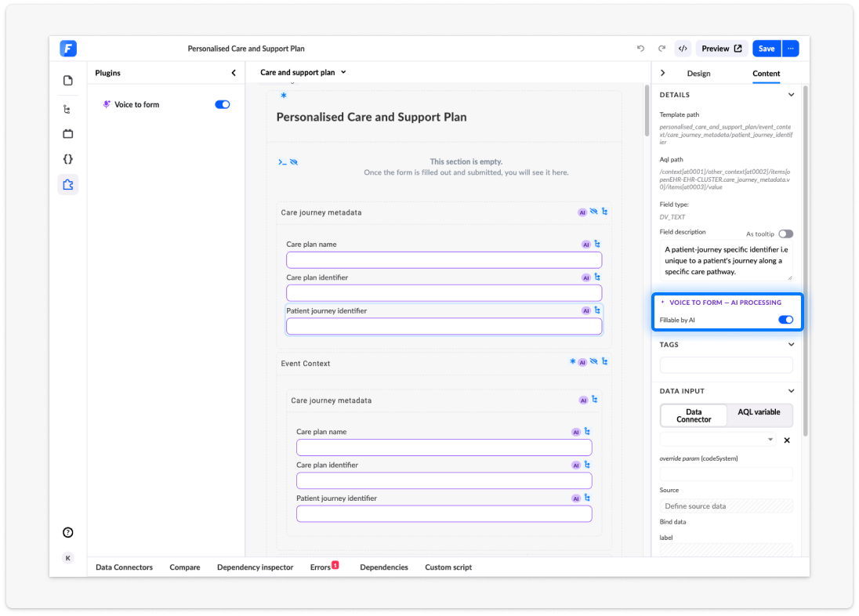Image resolution: width=859 pixels, height=616 pixels.
Task: Open the Compare bottom tab
Action: click(x=185, y=567)
